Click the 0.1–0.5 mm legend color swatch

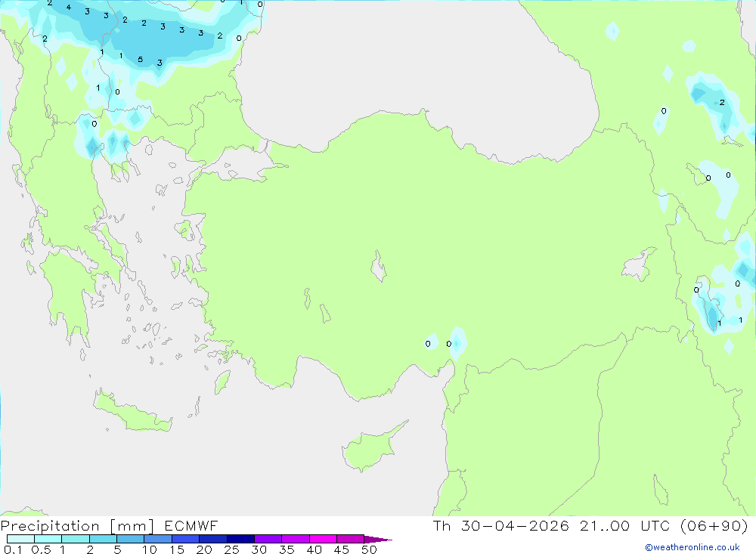20,539
